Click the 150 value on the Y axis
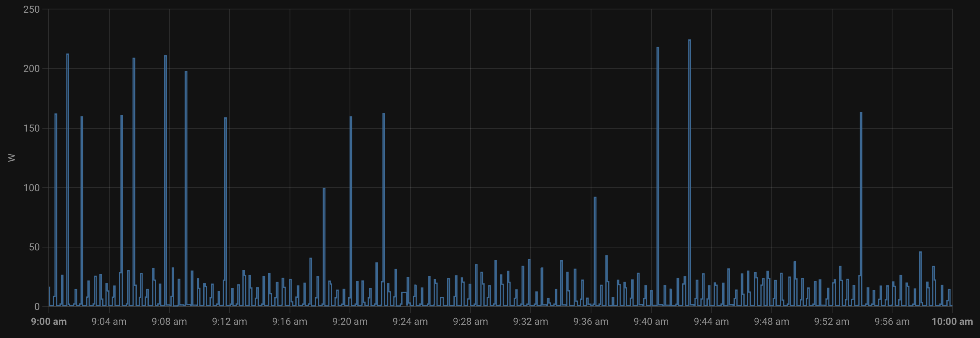 pos(32,128)
